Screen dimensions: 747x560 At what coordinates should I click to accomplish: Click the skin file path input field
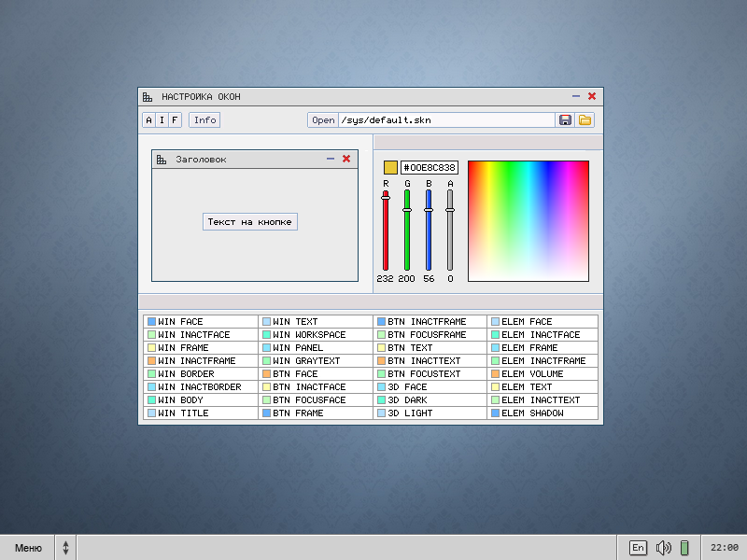tap(445, 120)
